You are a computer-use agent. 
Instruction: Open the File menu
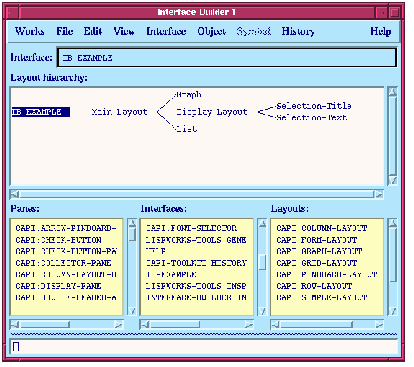(65, 31)
